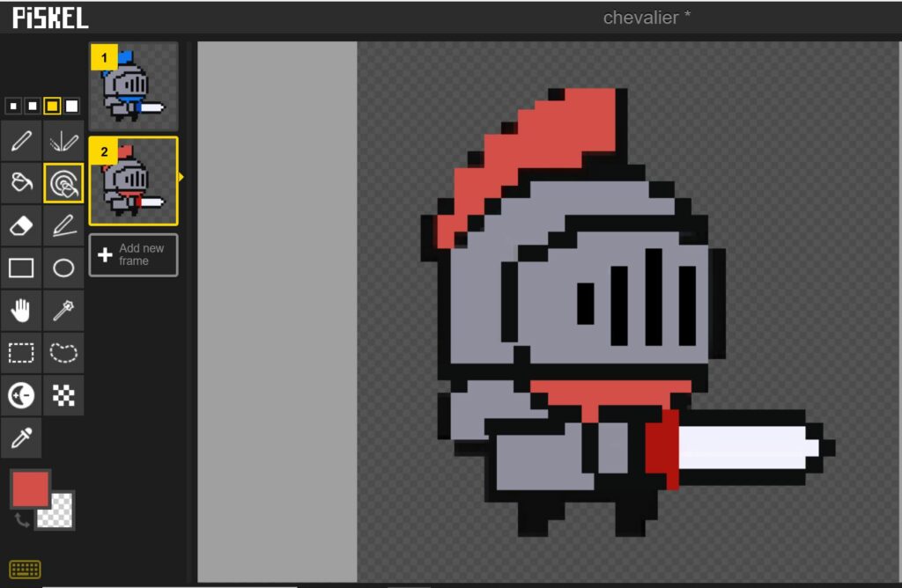Choose the Paint bucket tool
The image size is (902, 588).
pyautogui.click(x=21, y=183)
